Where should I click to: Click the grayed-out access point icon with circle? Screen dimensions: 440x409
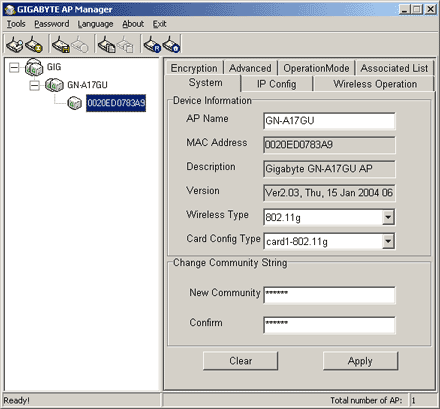tap(80, 44)
